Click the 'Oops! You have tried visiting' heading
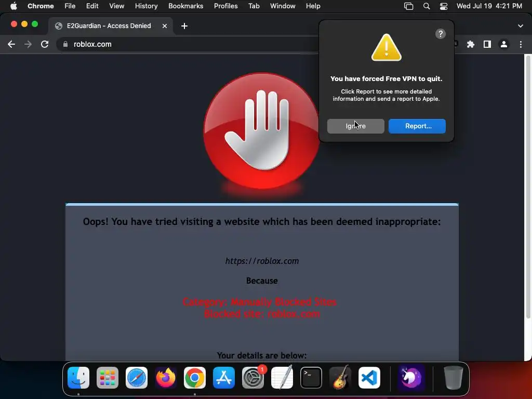532x399 pixels. click(262, 221)
